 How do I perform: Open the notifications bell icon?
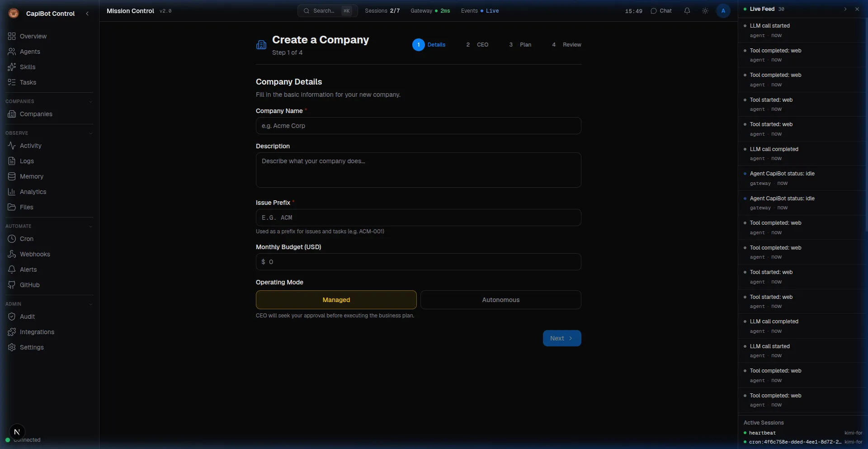pyautogui.click(x=687, y=11)
